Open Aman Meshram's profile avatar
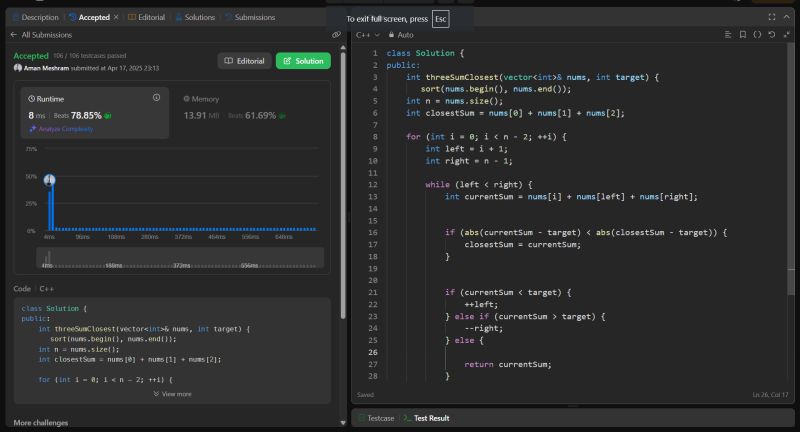The width and height of the screenshot is (800, 432). [x=18, y=68]
